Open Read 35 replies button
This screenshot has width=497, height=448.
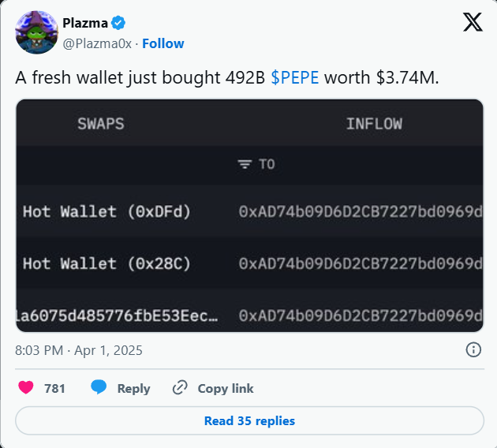pyautogui.click(x=249, y=421)
